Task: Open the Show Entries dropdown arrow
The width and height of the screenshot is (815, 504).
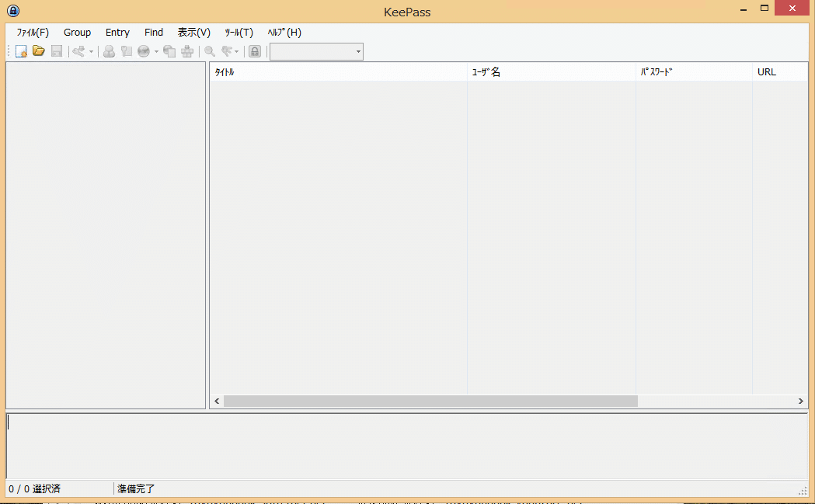Action: pyautogui.click(x=236, y=51)
